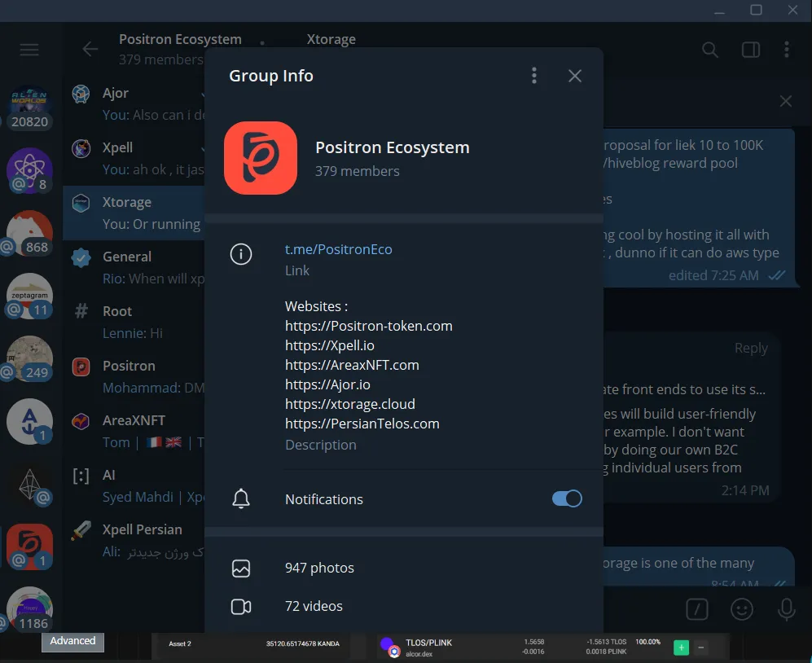Image resolution: width=812 pixels, height=663 pixels.
Task: Open chat avatar with 249 unread badge
Action: tap(29, 358)
